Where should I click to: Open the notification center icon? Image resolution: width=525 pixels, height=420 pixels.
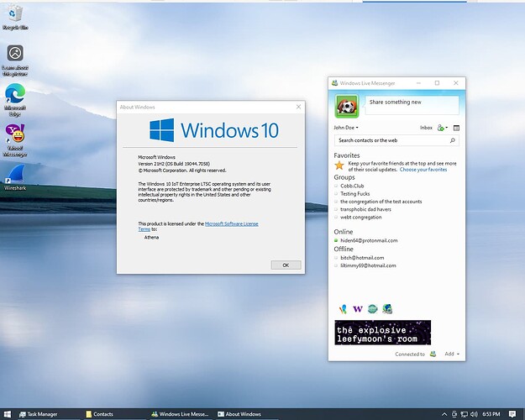512,414
